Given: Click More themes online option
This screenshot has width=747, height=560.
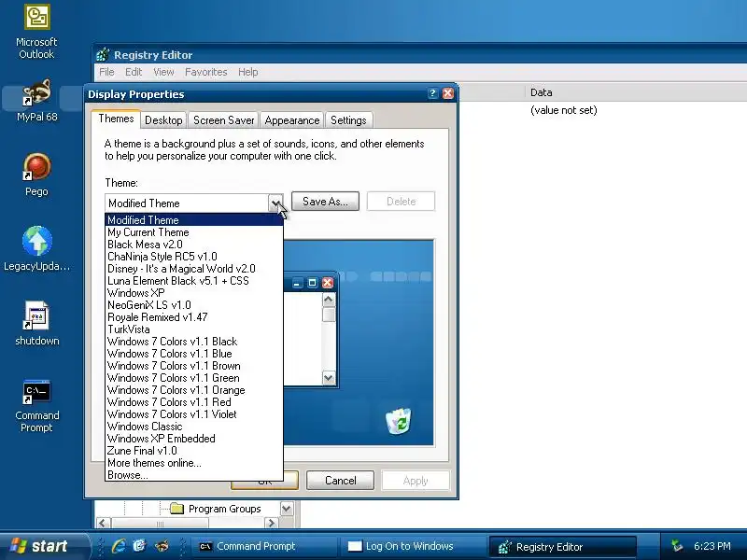Looking at the screenshot, I should pyautogui.click(x=194, y=463).
